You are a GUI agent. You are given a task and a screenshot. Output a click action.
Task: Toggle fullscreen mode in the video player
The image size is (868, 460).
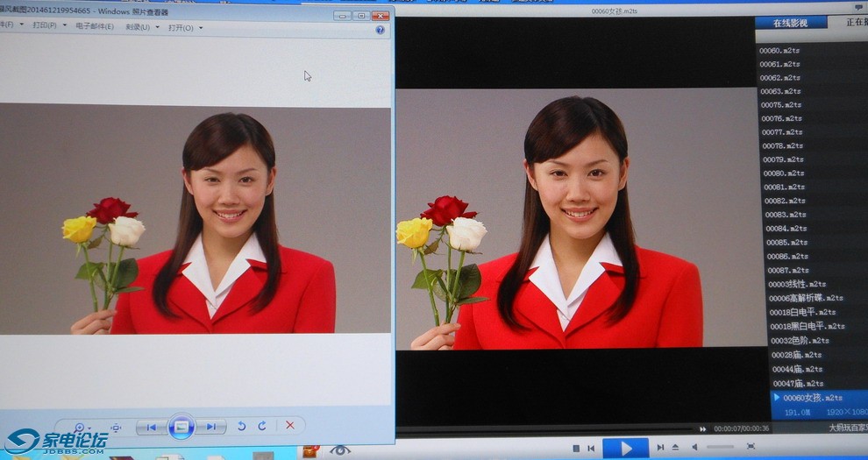[x=751, y=447]
